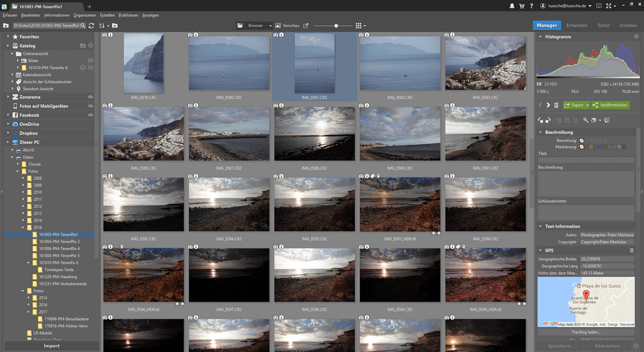Click the Speichern button
Image resolution: width=644 pixels, height=352 pixels.
[x=559, y=346]
